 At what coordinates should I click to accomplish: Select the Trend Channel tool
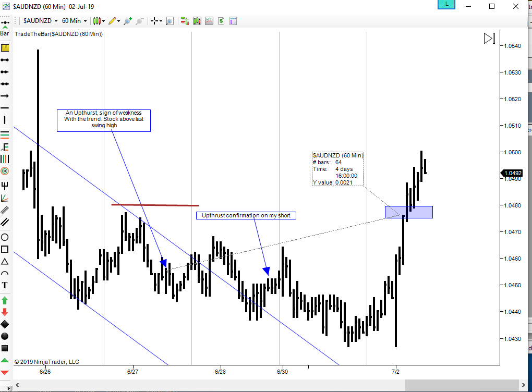[x=5, y=222]
